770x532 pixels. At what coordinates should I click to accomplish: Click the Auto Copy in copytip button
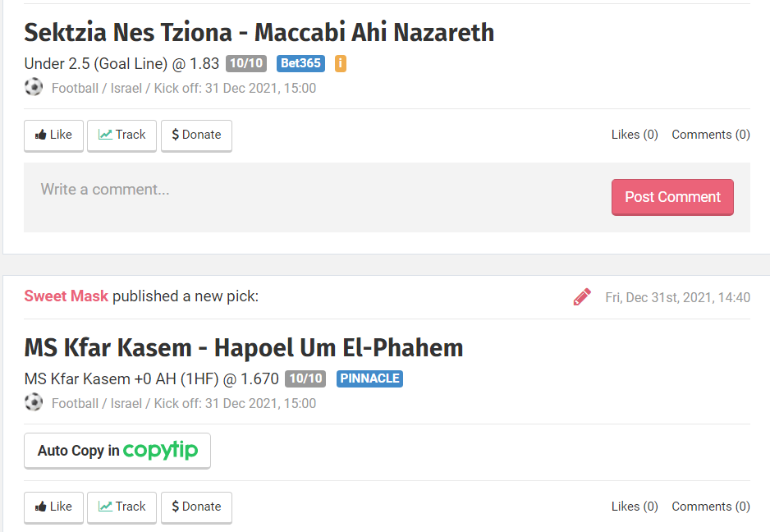coord(117,451)
